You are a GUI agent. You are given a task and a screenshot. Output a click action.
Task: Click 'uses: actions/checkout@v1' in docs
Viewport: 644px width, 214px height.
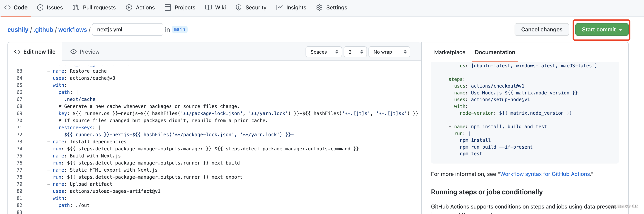[x=489, y=86]
